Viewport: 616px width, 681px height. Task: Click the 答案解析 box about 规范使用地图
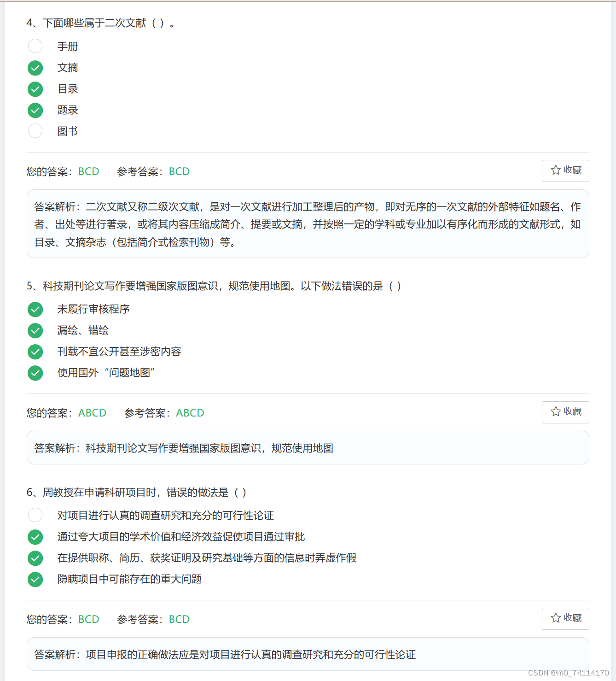tap(308, 448)
